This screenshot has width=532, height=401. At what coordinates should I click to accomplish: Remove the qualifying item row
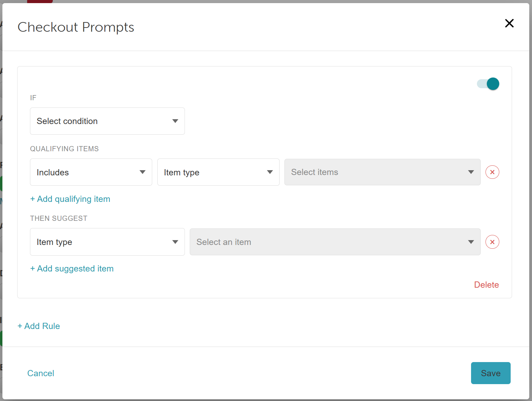tap(492, 172)
